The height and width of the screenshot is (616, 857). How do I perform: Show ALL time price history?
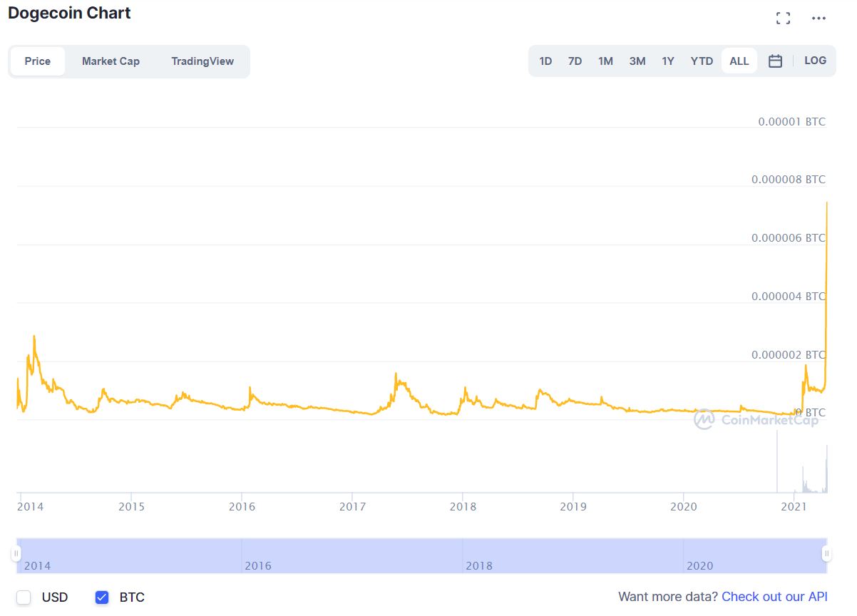pos(739,61)
